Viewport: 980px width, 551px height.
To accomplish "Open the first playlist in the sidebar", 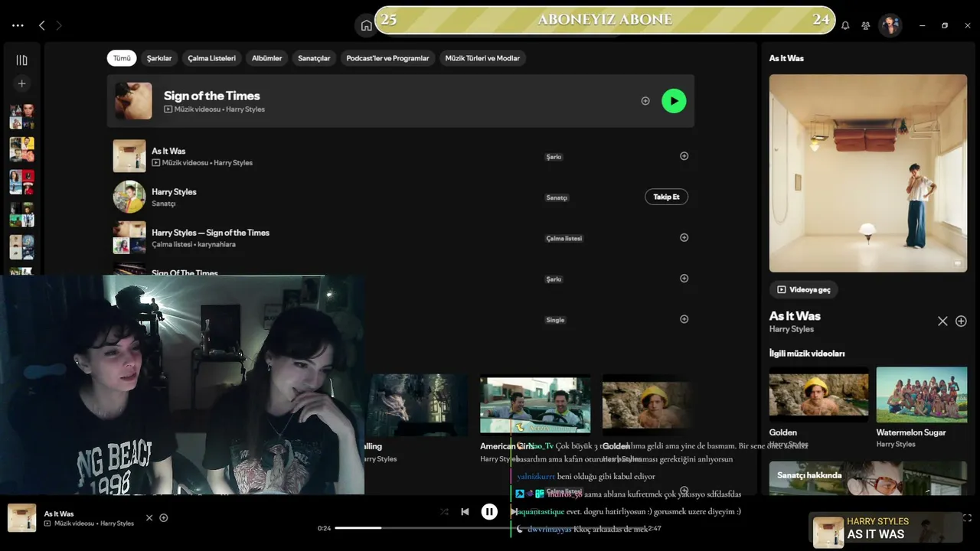I will (21, 116).
